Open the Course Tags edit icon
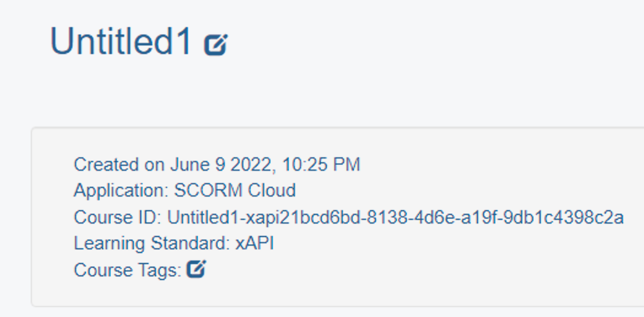Screen dimensions: 644x317 (x=197, y=269)
